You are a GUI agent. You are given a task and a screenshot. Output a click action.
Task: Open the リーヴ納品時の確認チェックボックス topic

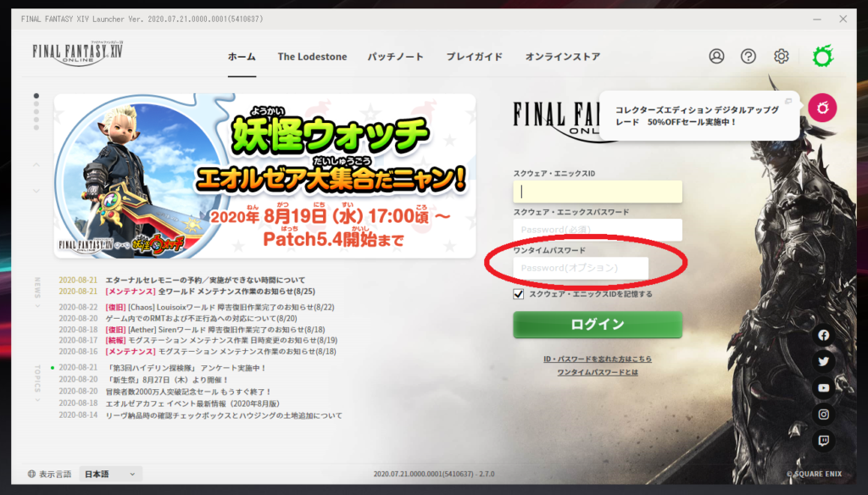[224, 415]
